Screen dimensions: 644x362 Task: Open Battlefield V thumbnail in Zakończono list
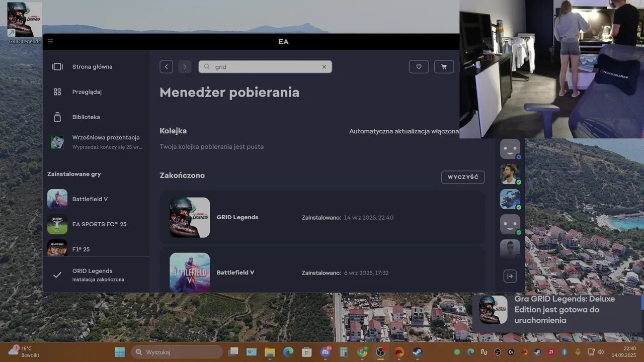pyautogui.click(x=190, y=272)
